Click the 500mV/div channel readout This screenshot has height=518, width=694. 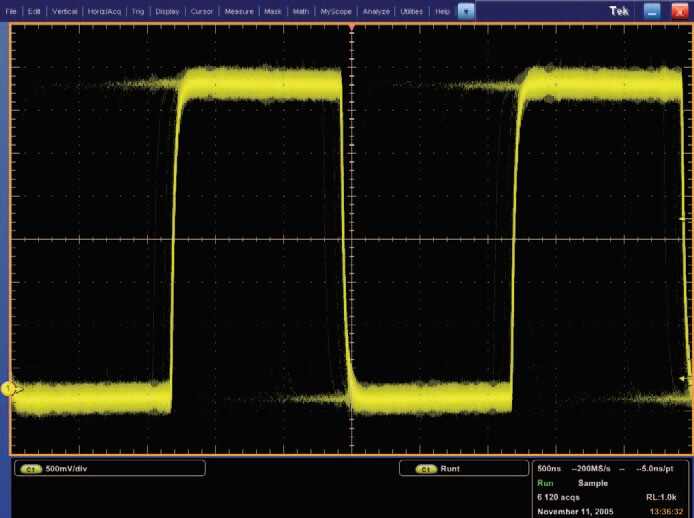[68, 468]
